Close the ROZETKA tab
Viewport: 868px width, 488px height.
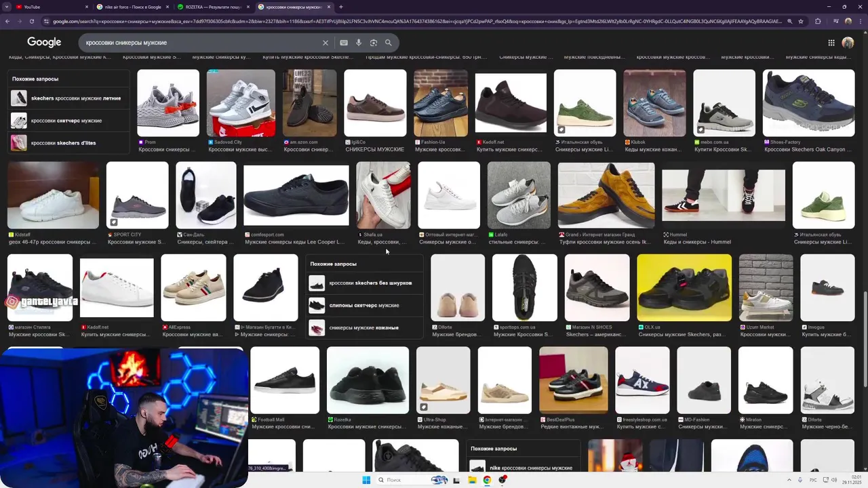248,7
